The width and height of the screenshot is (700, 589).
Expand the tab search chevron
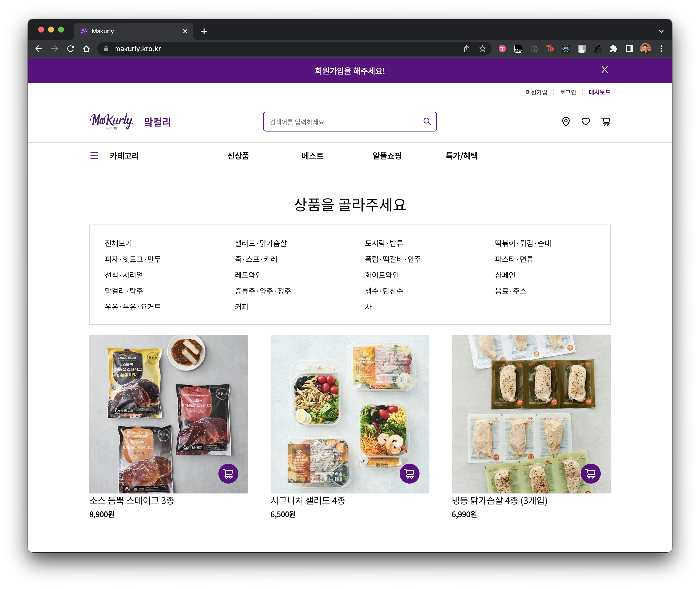pos(661,32)
